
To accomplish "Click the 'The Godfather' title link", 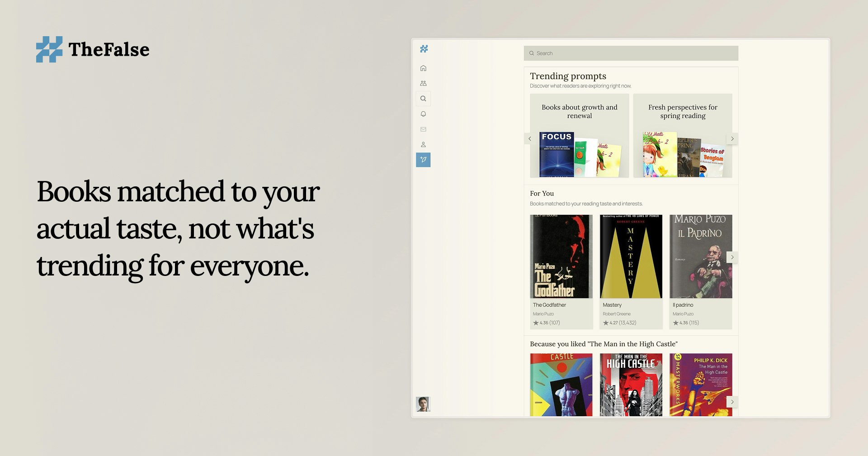I will tap(549, 305).
